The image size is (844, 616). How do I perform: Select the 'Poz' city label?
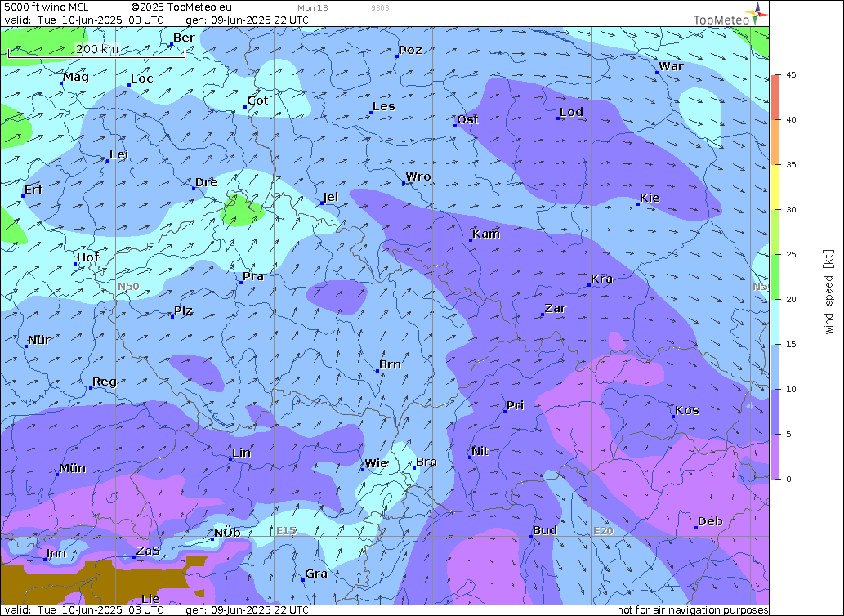pos(410,50)
